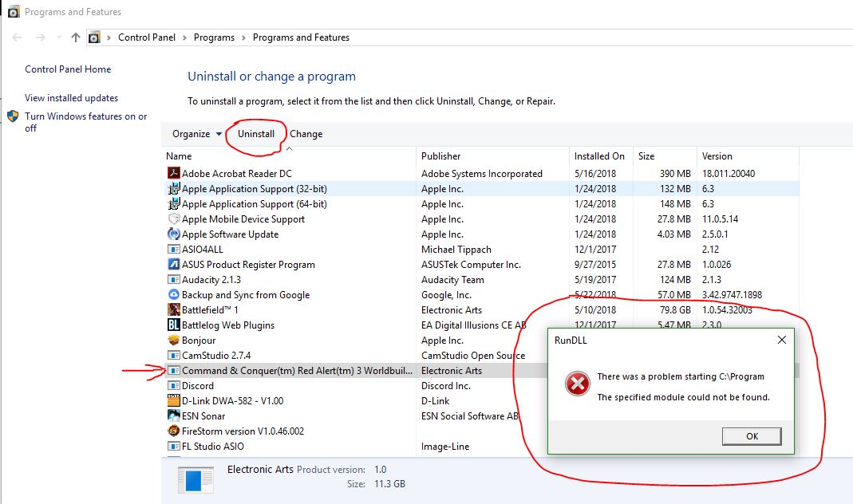Click the Programs and Features title bar icon

[14, 11]
